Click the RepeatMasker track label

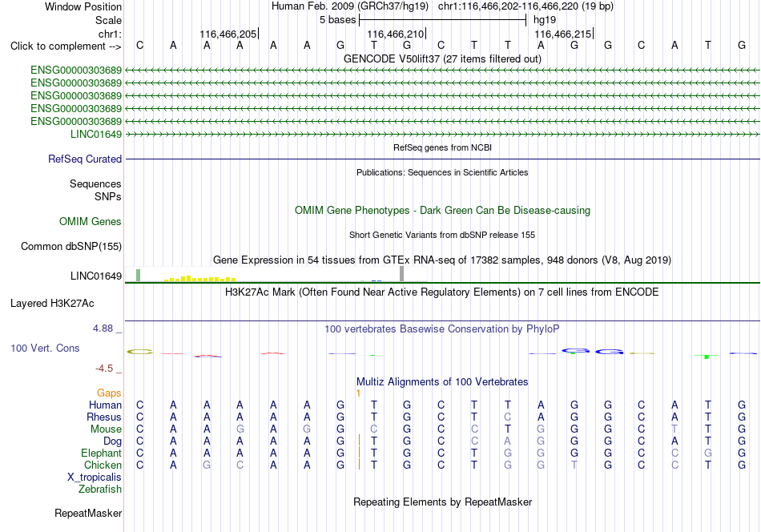[88, 513]
